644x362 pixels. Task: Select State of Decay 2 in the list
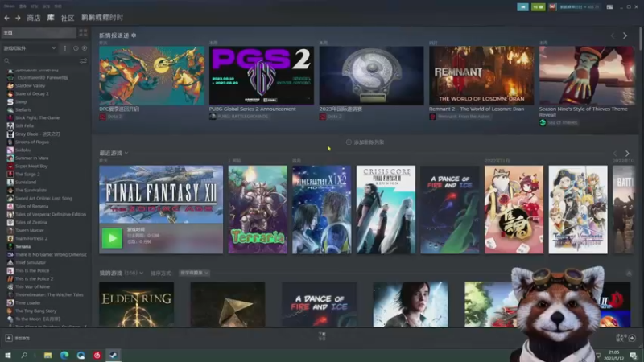click(31, 93)
